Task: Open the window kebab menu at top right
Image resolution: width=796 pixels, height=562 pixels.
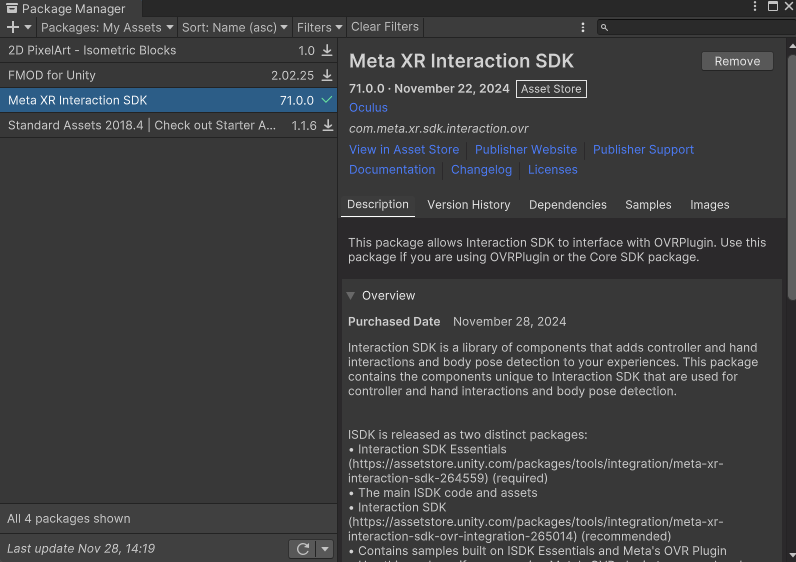Action: point(755,8)
